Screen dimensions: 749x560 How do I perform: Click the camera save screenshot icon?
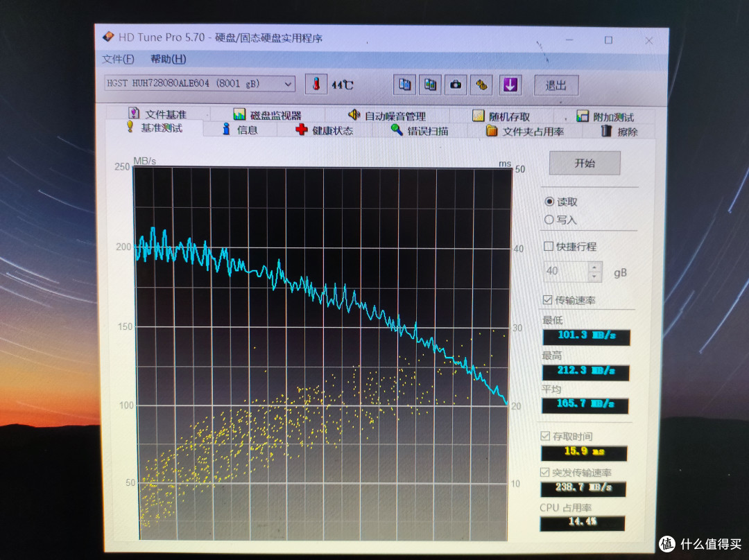pyautogui.click(x=456, y=85)
